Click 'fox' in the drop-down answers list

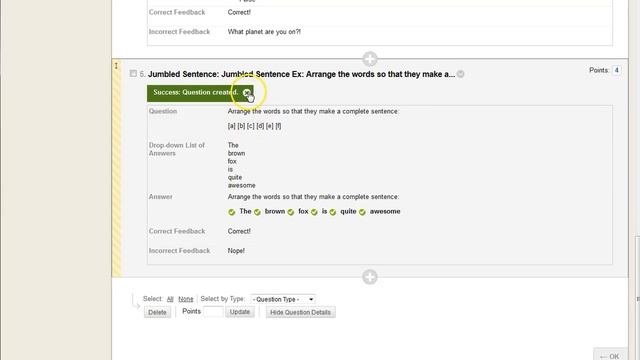(x=232, y=161)
